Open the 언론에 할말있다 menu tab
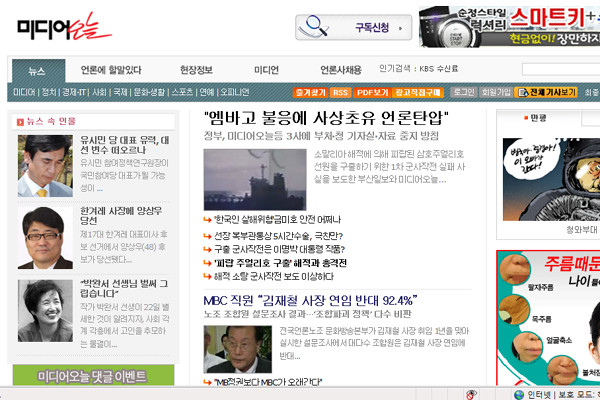Screen dimensions: 600x400 pyautogui.click(x=111, y=70)
